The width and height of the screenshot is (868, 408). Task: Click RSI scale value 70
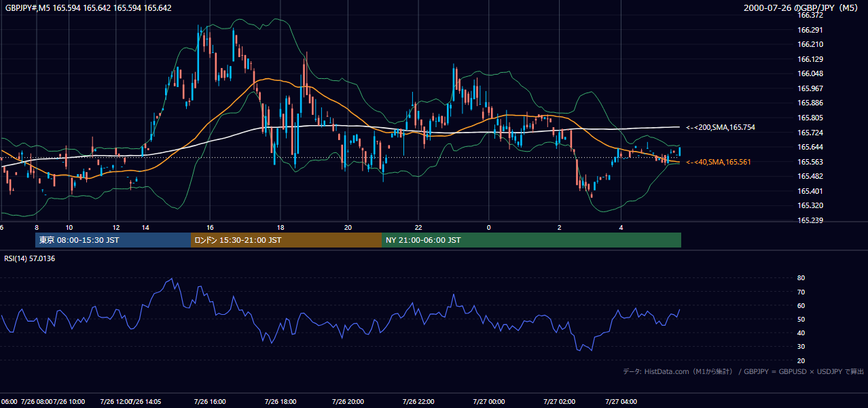coord(801,292)
